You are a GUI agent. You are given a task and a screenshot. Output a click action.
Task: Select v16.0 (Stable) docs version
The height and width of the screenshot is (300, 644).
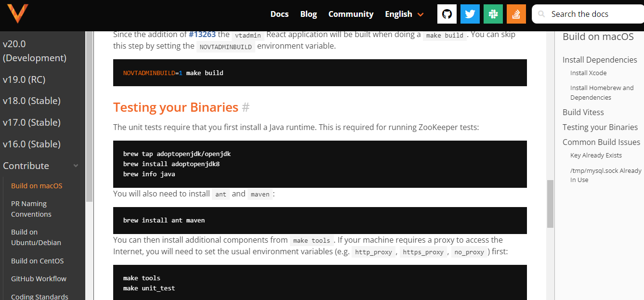(x=32, y=144)
